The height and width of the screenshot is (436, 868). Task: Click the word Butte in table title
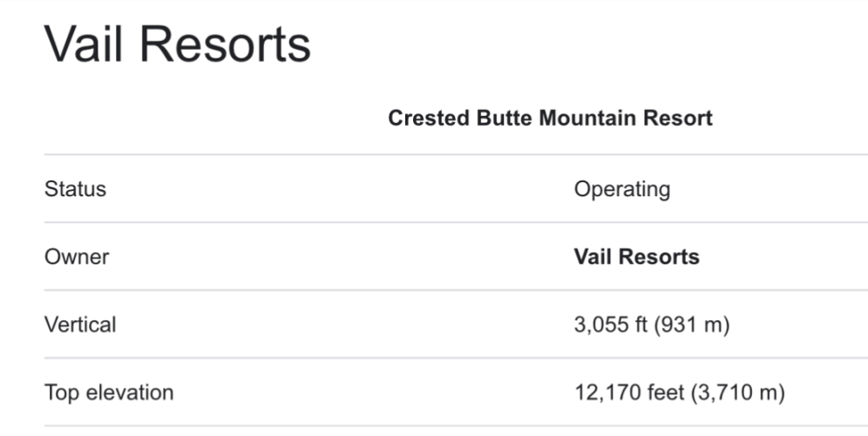(x=505, y=118)
